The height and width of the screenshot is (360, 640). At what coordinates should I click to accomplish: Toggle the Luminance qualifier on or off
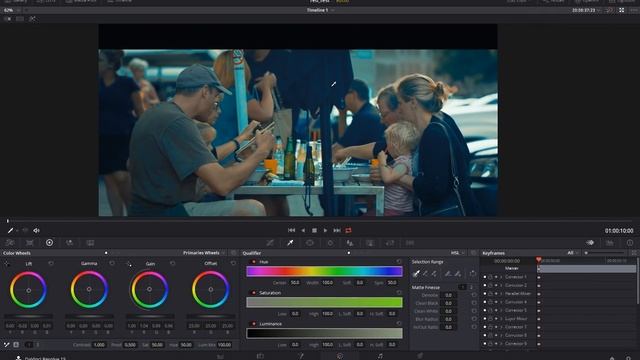253,324
